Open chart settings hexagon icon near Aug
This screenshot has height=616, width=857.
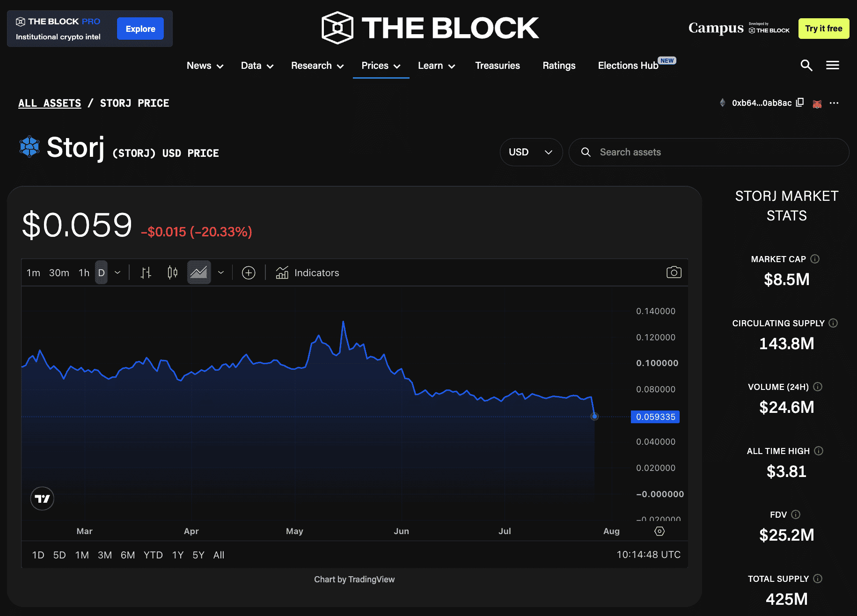(x=659, y=531)
